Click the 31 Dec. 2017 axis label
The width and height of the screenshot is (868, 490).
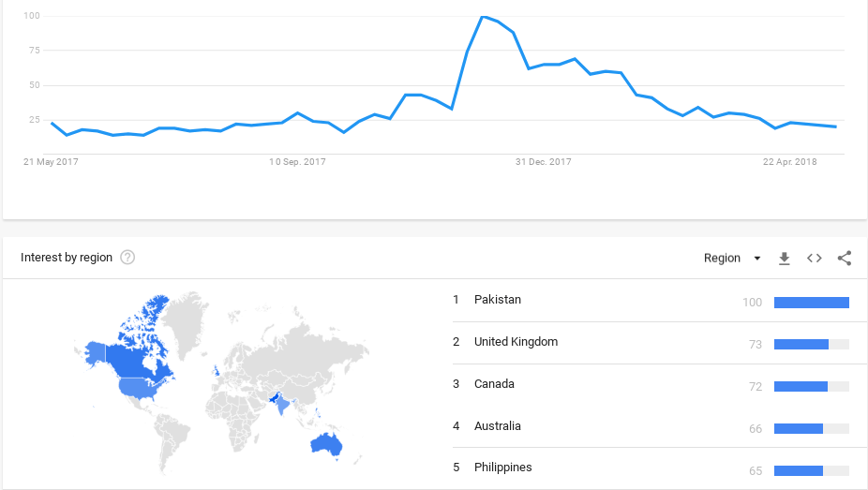[x=543, y=162]
